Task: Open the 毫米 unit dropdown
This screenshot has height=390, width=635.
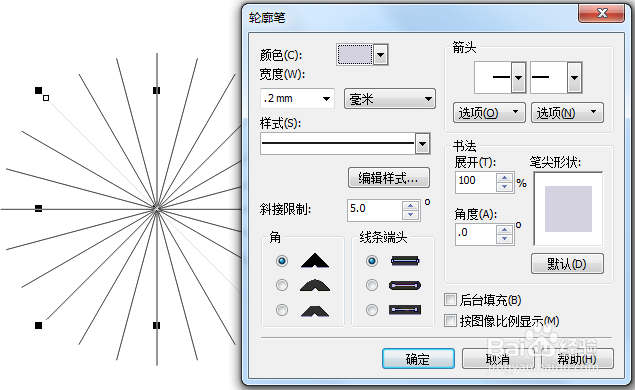Action: 390,99
